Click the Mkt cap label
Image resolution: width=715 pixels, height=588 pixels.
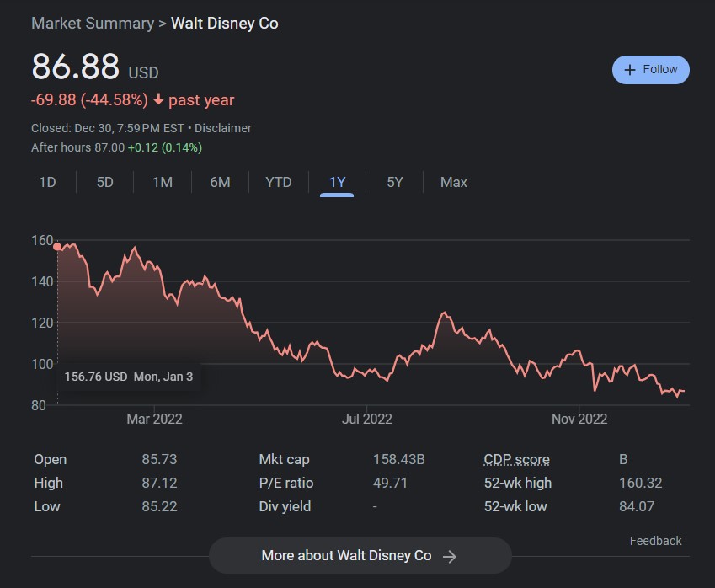coord(284,459)
